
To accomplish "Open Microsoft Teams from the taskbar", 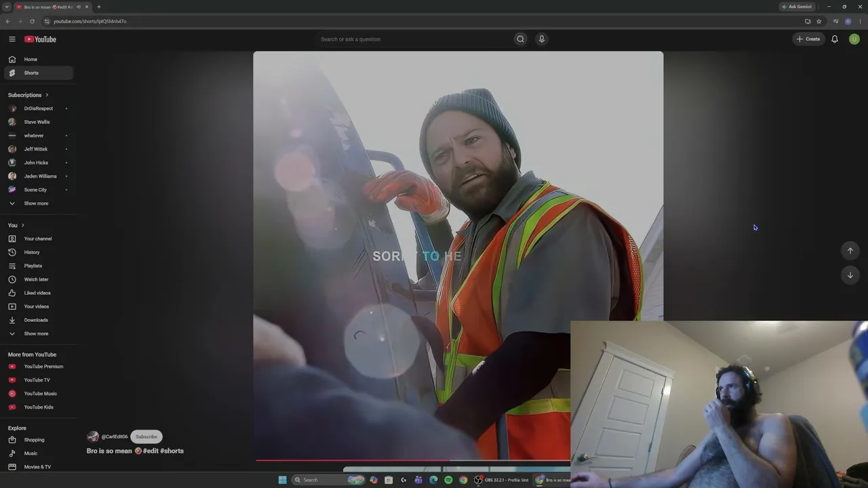I will (418, 480).
